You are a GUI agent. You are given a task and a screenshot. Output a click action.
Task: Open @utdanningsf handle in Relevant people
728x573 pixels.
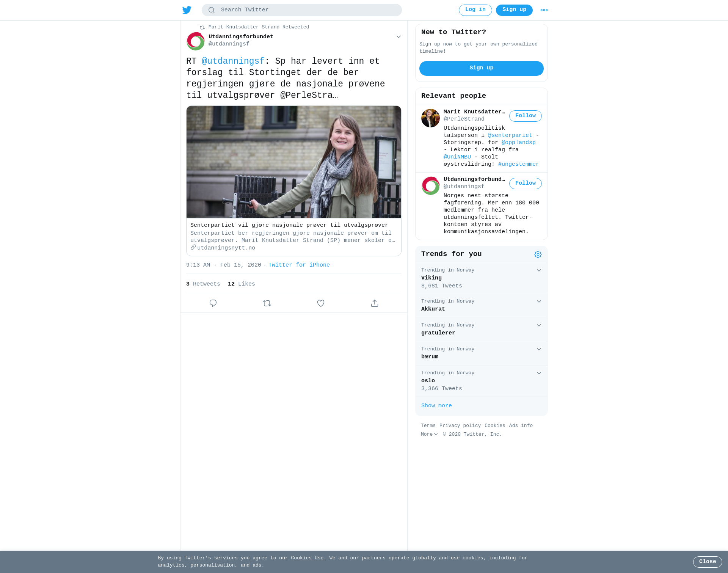pos(464,187)
